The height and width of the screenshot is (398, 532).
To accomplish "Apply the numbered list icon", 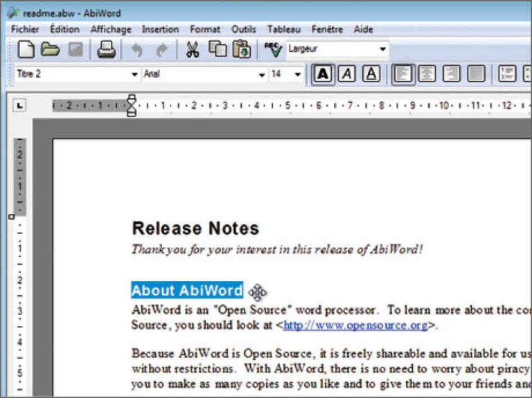I will 507,73.
